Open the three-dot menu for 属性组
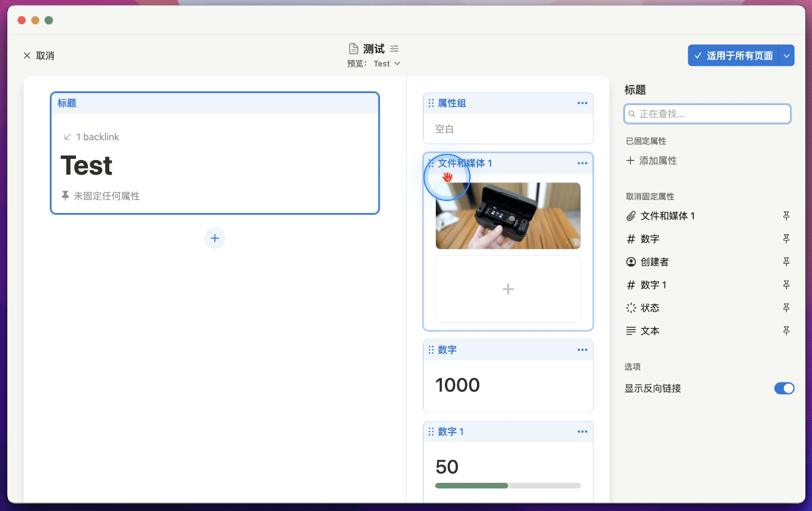The image size is (812, 511). click(582, 103)
